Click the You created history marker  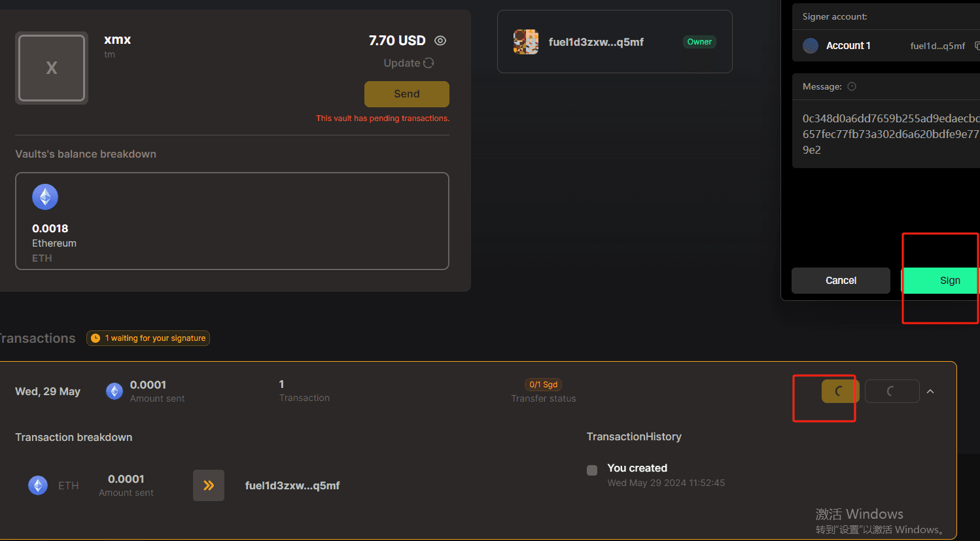592,470
